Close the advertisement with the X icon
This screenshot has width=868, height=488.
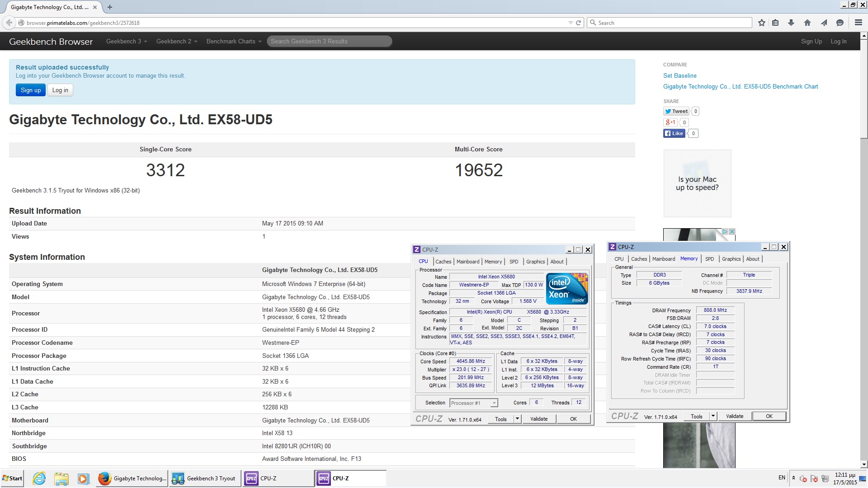[732, 231]
